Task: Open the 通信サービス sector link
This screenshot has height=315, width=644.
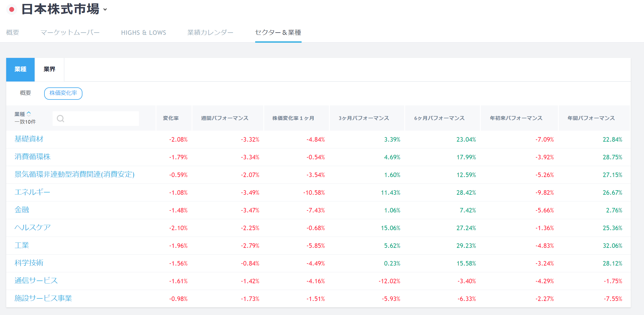Action: (36, 281)
